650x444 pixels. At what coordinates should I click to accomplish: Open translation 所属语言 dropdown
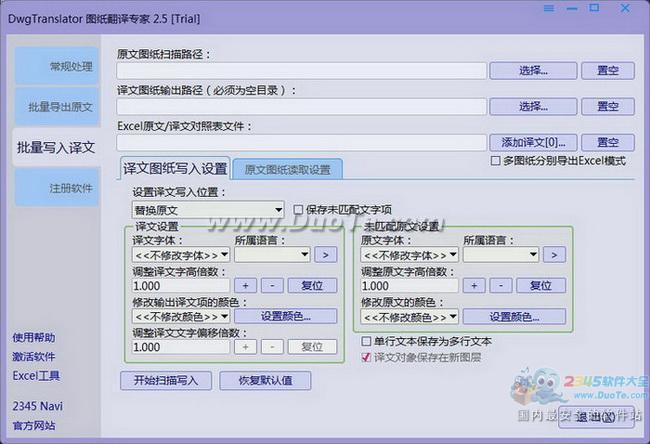coord(272,255)
